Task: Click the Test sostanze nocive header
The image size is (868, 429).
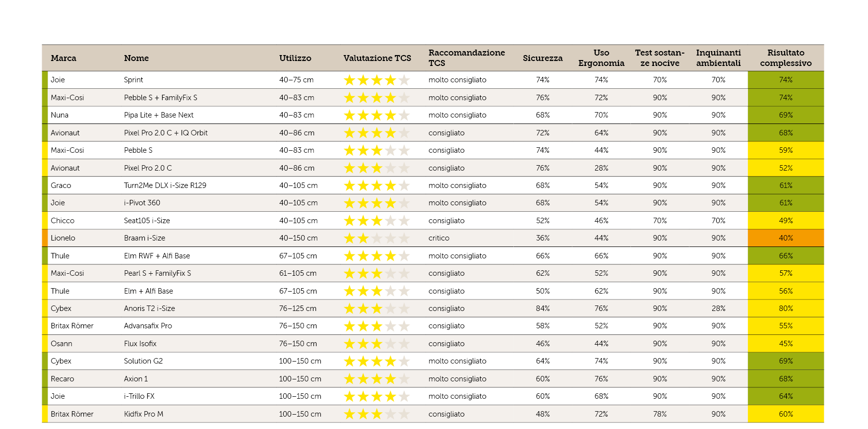Action: point(660,58)
